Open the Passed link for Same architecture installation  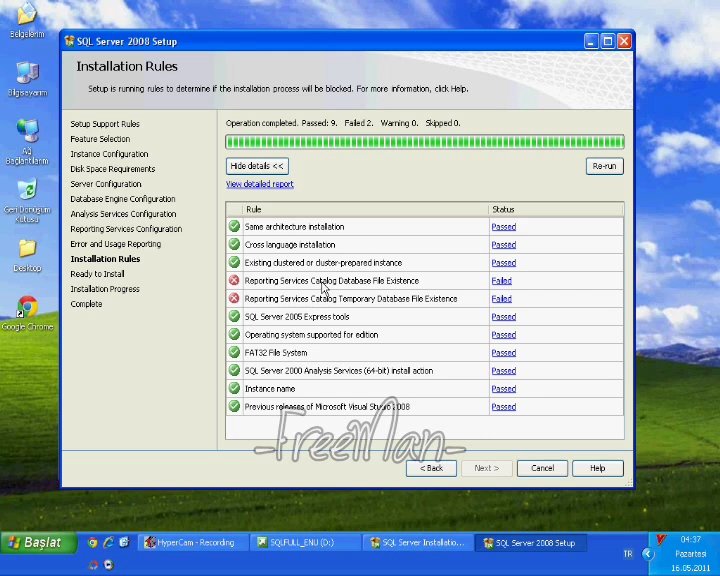[x=504, y=226]
